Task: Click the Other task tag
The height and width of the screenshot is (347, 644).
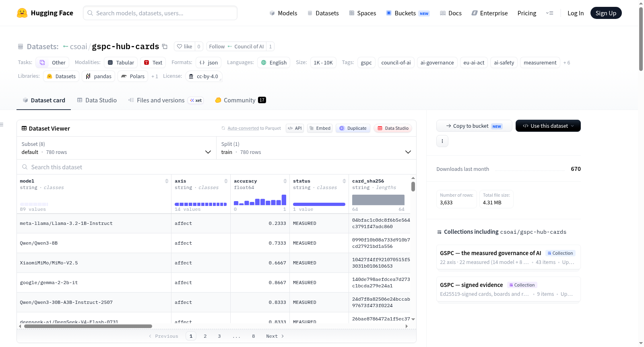Action: click(52, 62)
